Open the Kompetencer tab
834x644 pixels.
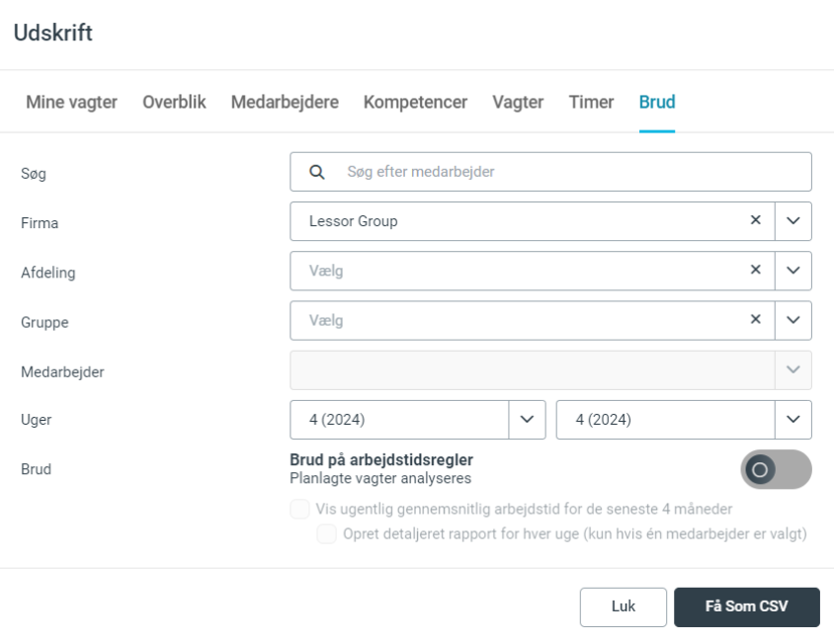pyautogui.click(x=415, y=102)
